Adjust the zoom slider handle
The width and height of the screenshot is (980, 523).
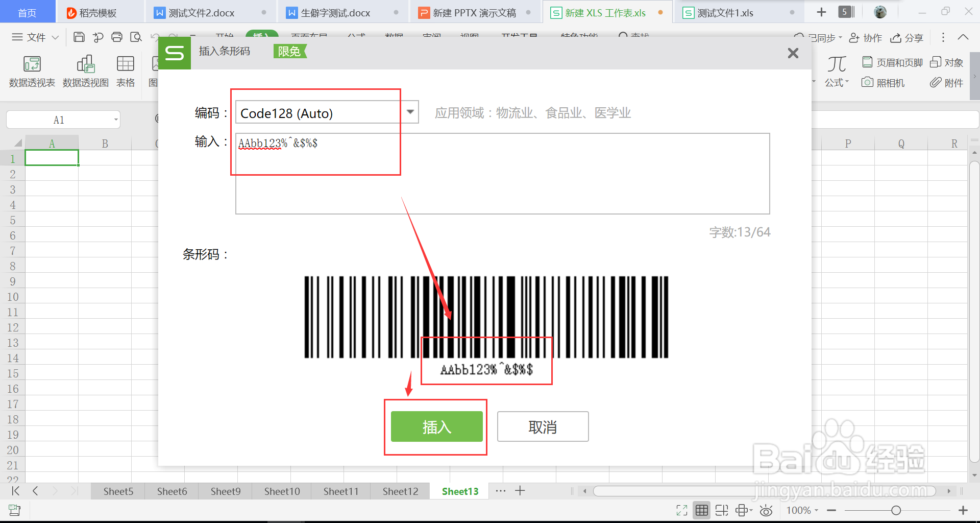click(x=896, y=510)
